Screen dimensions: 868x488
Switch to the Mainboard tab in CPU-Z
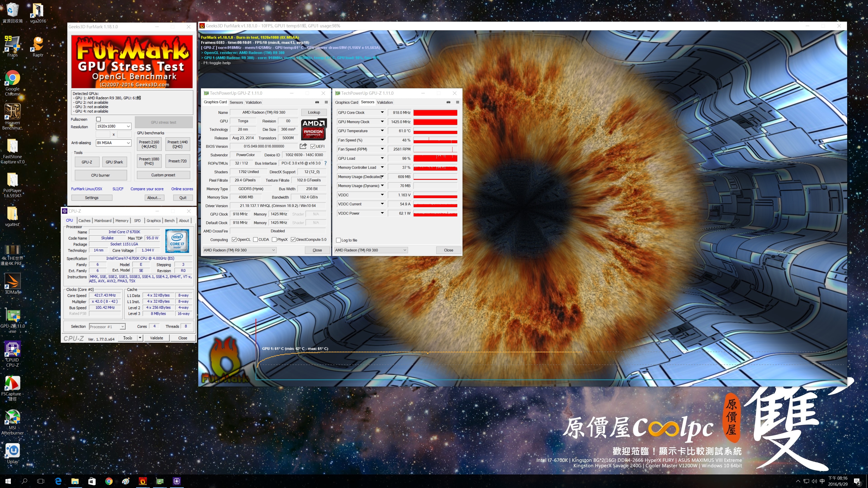pos(103,221)
